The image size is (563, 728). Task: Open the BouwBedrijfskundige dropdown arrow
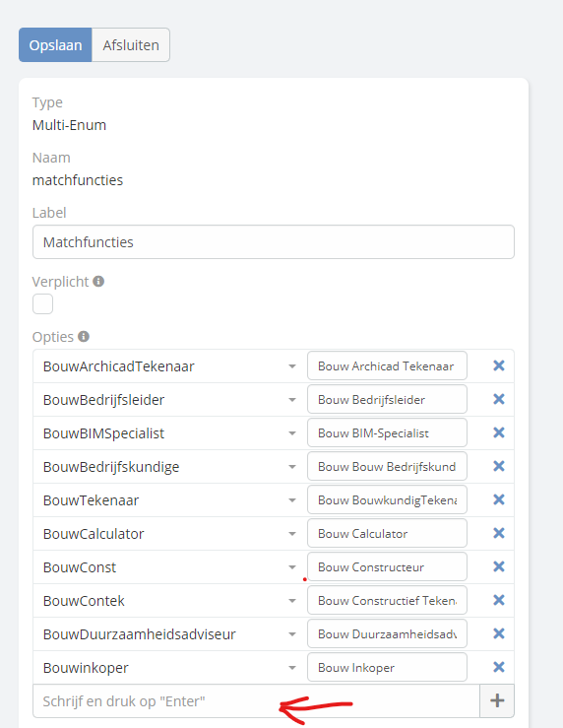[292, 467]
